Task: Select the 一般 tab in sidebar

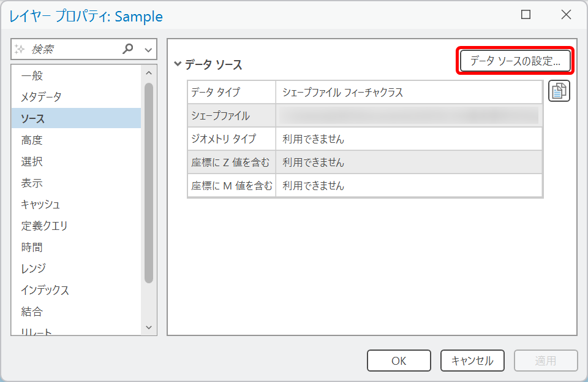Action: (32, 75)
